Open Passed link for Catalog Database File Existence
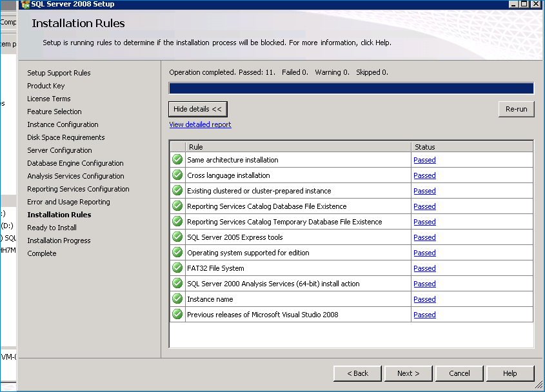 click(x=424, y=206)
